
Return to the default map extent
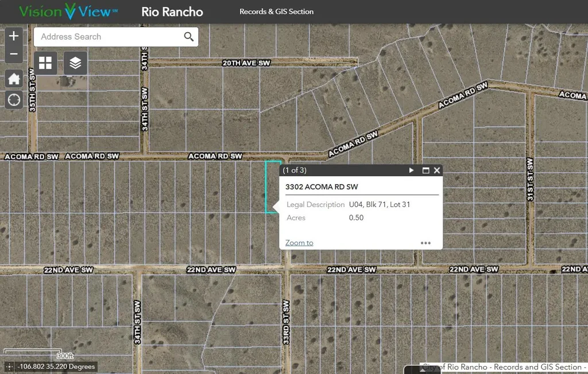14,78
